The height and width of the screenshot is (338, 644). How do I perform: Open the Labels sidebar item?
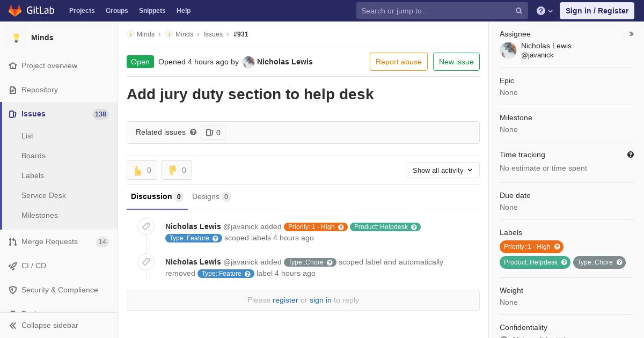[x=33, y=175]
